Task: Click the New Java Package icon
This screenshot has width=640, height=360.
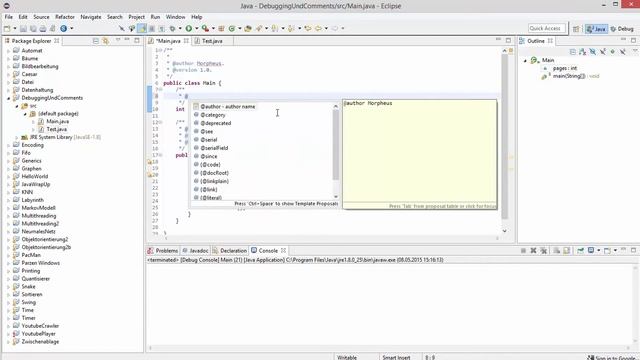Action: [221, 29]
